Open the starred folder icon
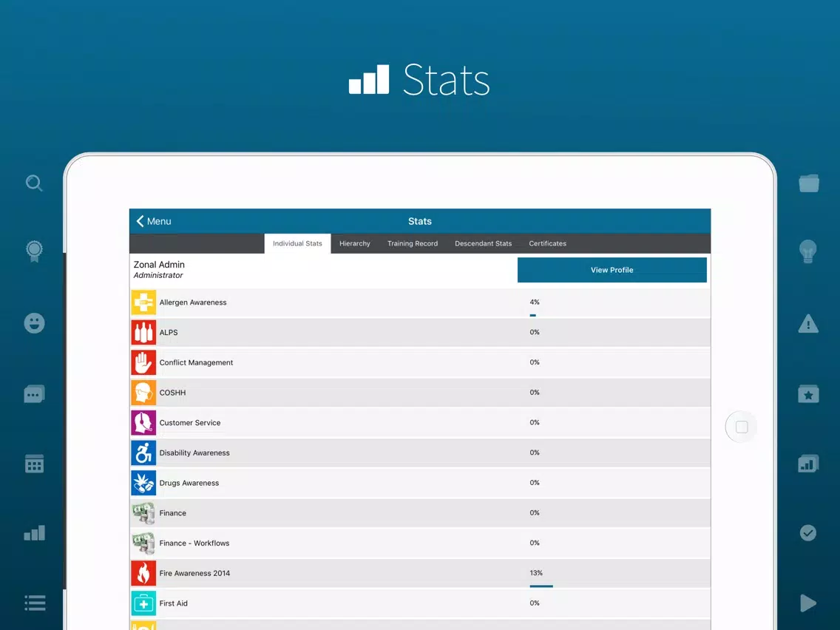This screenshot has width=840, height=630. click(808, 393)
